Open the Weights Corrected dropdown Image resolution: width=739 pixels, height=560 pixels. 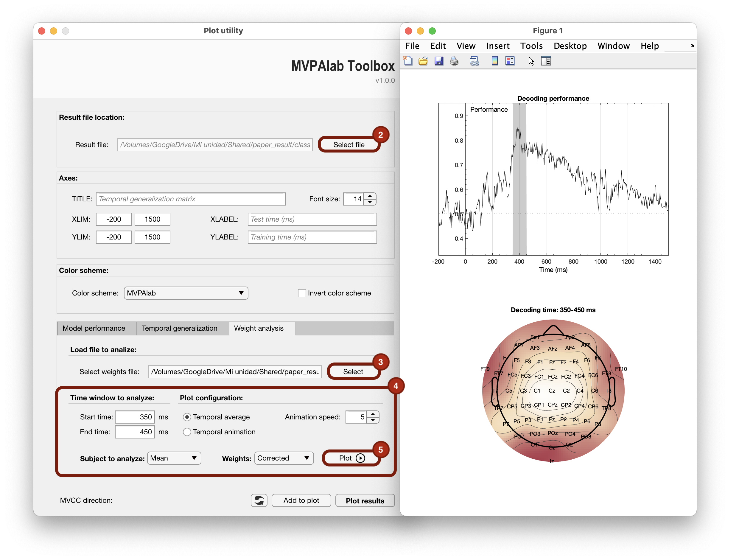click(x=284, y=458)
